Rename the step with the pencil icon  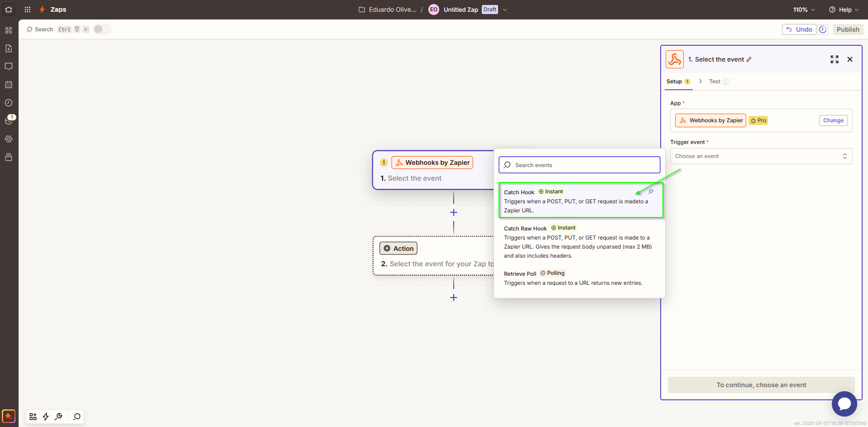pyautogui.click(x=749, y=59)
